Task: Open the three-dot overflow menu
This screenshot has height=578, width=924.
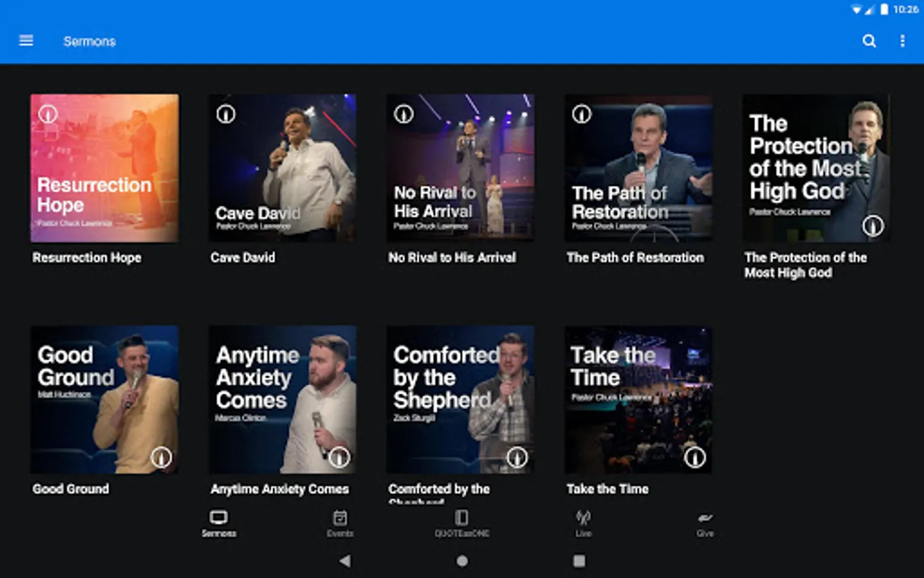Action: click(903, 41)
